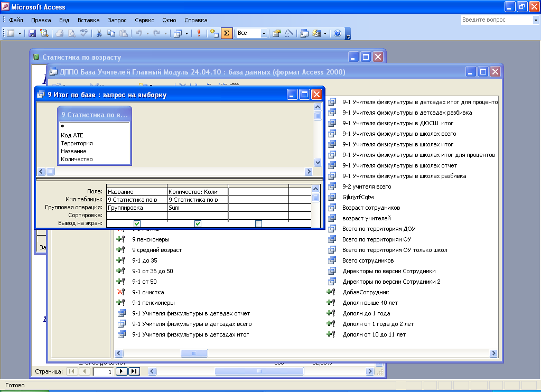
Task: Select icon for '9-1 Учителя физкультуры в детсадах всего'
Action: (122, 324)
